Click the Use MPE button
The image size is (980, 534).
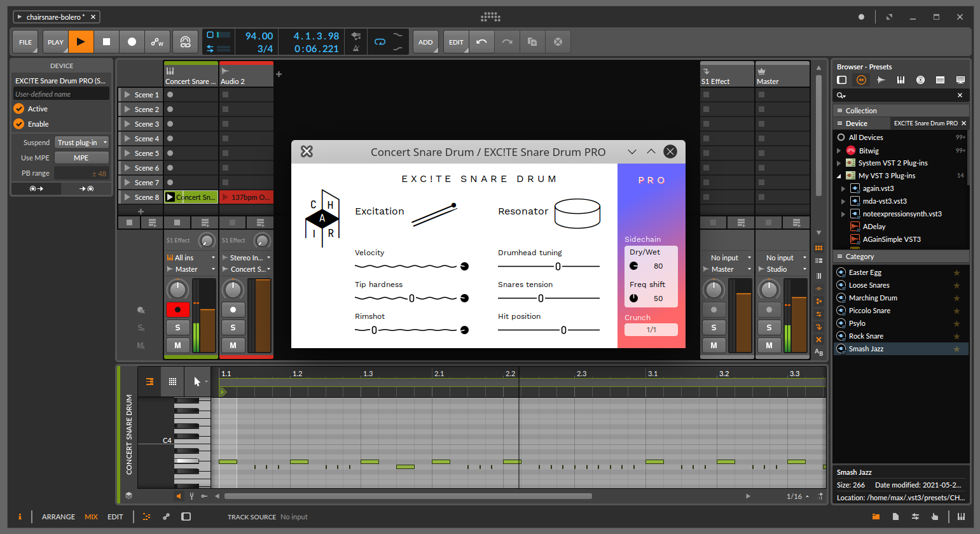pyautogui.click(x=81, y=158)
